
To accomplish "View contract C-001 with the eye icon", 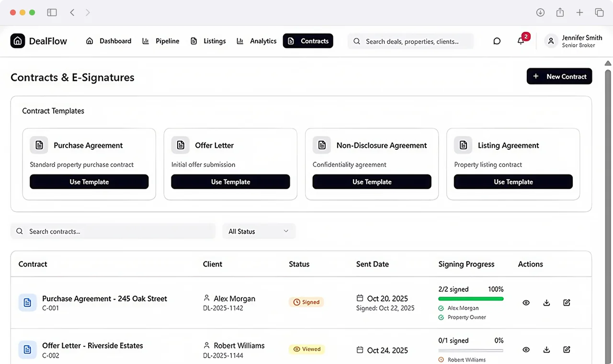I will point(526,303).
